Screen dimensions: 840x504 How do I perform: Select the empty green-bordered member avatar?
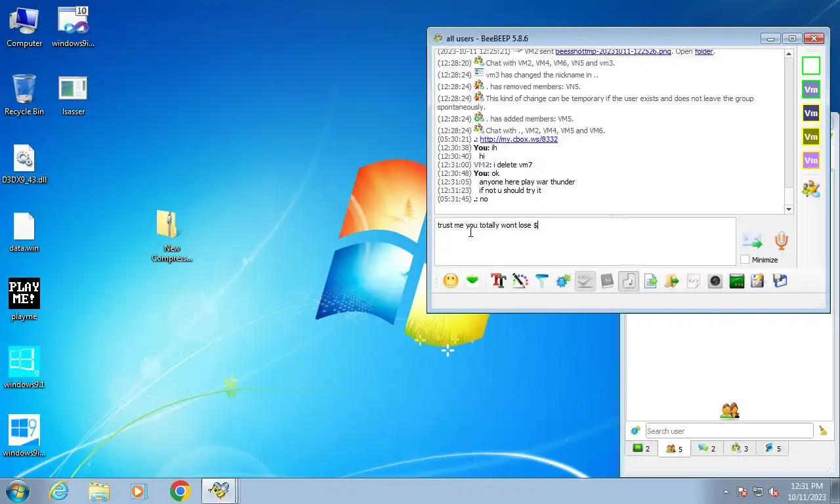click(x=811, y=66)
